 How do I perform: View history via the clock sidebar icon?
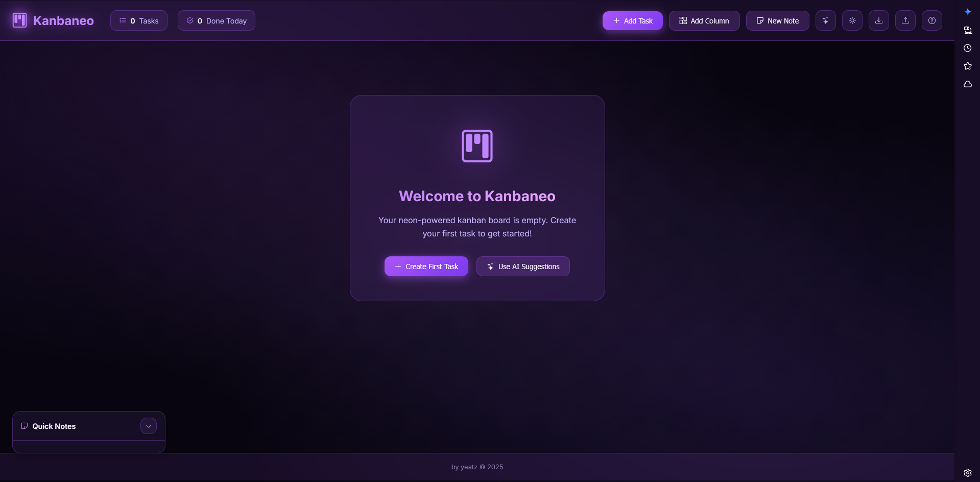click(x=968, y=48)
